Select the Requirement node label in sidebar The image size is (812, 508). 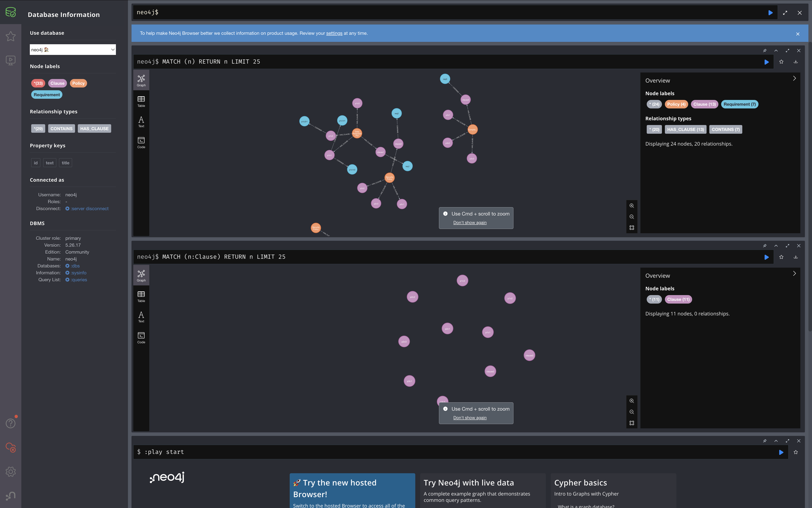47,95
